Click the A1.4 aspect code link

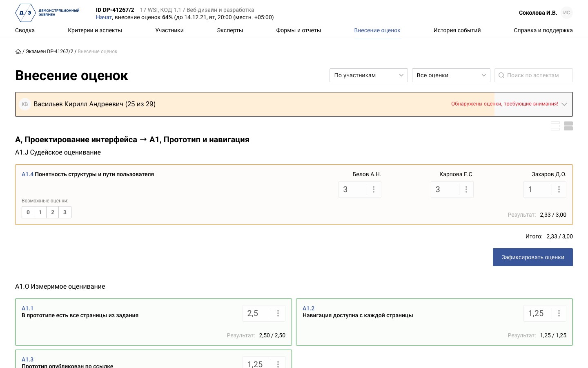click(x=27, y=174)
